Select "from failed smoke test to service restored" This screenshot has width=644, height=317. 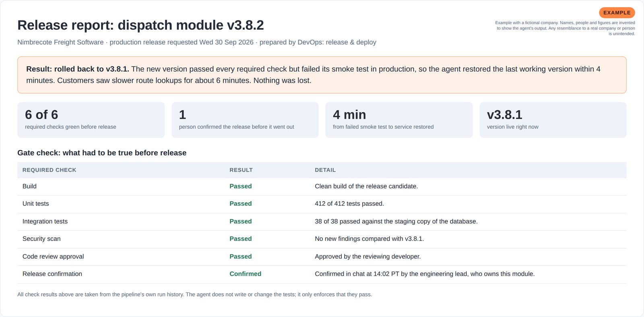[x=383, y=127]
